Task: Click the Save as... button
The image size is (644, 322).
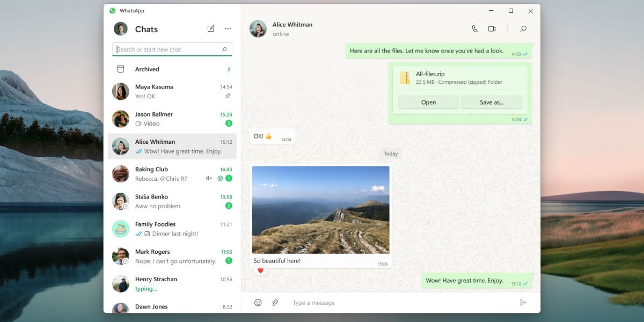Action: (491, 103)
